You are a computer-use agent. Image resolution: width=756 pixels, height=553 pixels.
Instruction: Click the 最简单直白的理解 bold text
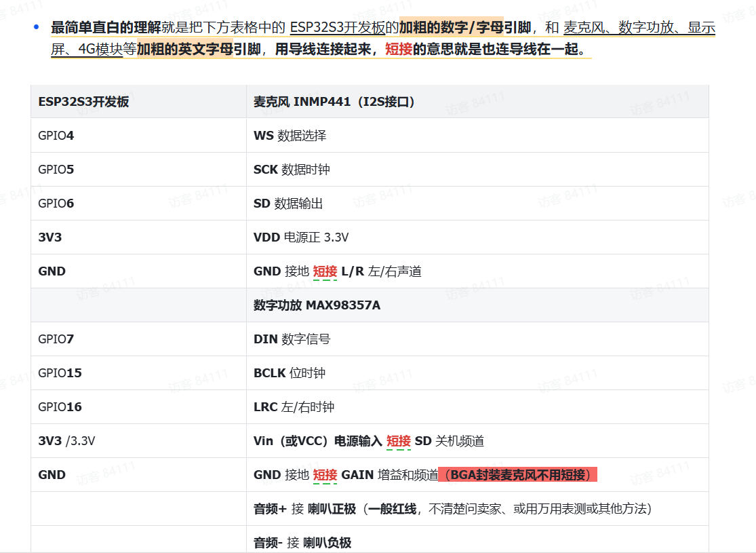[106, 28]
